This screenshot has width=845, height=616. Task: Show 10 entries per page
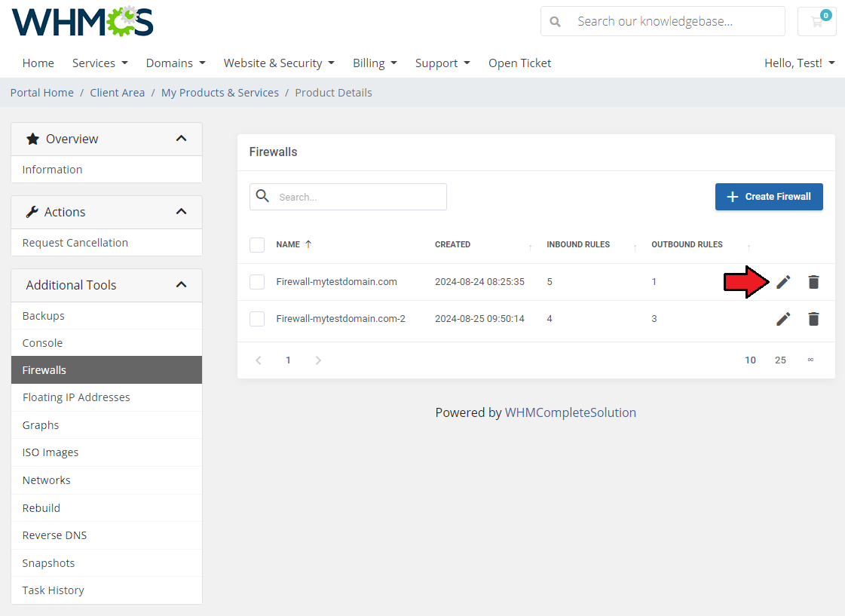[750, 360]
